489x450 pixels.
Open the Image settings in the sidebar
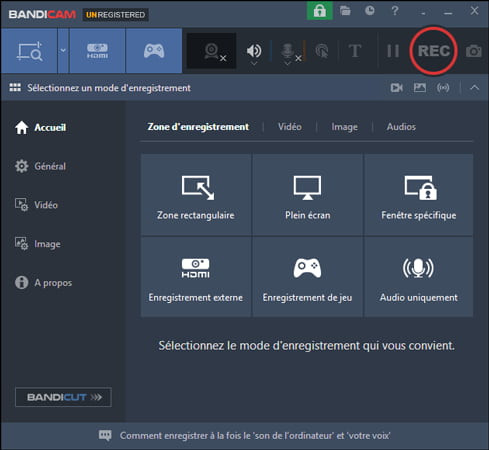click(38, 244)
